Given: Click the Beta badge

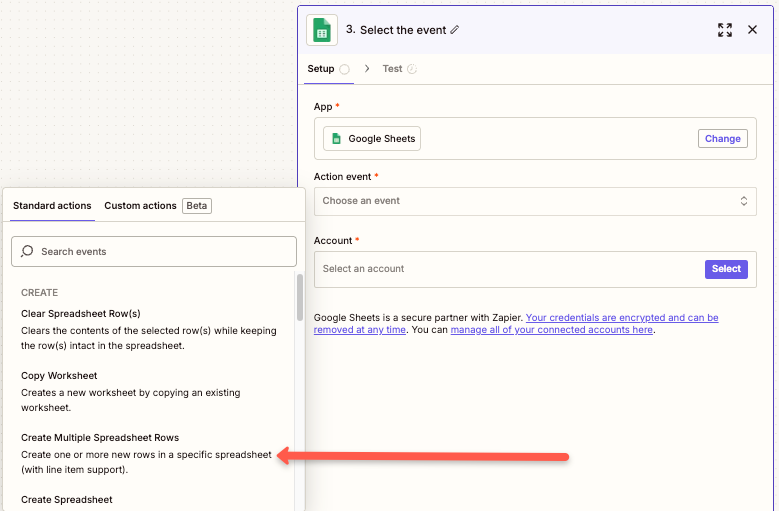Looking at the screenshot, I should click(x=197, y=206).
